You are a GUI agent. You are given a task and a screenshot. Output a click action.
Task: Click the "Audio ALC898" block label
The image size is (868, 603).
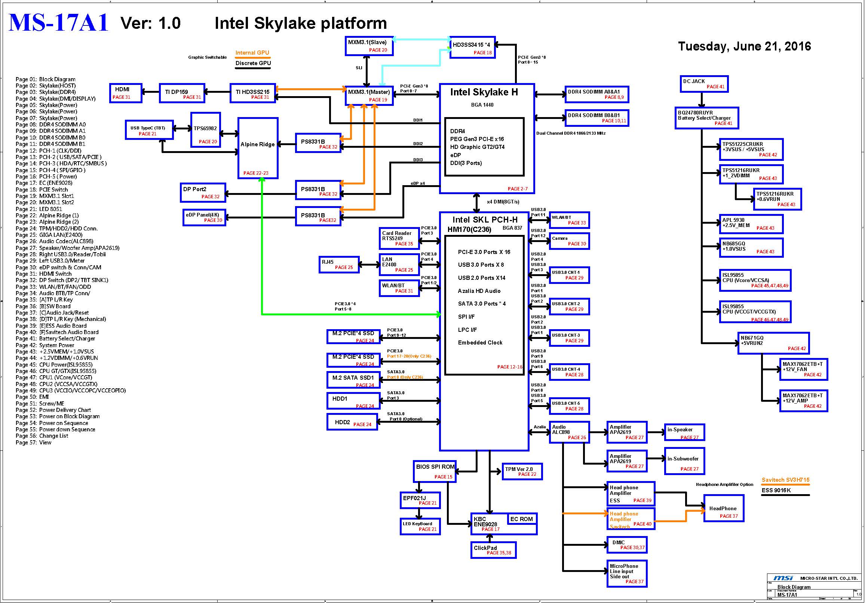pyautogui.click(x=561, y=429)
